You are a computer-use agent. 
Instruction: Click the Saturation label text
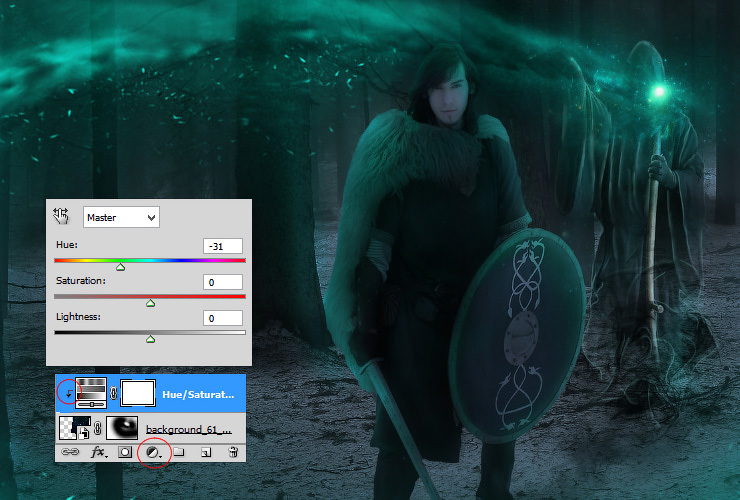pyautogui.click(x=81, y=280)
